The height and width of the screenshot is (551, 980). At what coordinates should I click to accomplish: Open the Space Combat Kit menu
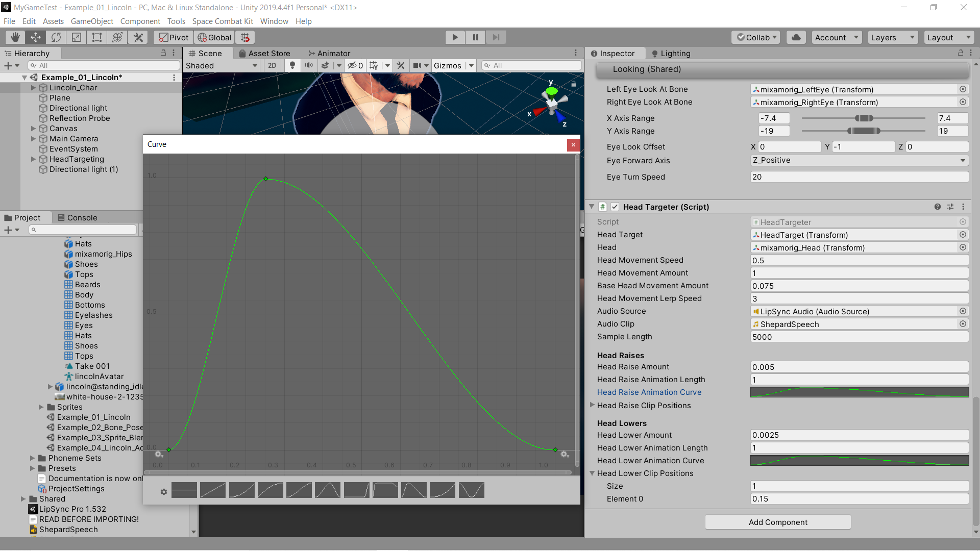[x=223, y=21]
